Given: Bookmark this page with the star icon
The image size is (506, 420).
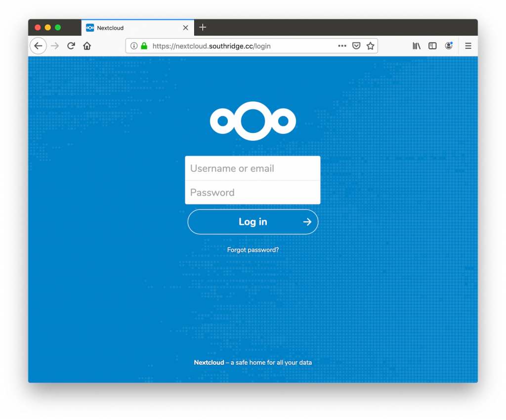Looking at the screenshot, I should (x=370, y=46).
